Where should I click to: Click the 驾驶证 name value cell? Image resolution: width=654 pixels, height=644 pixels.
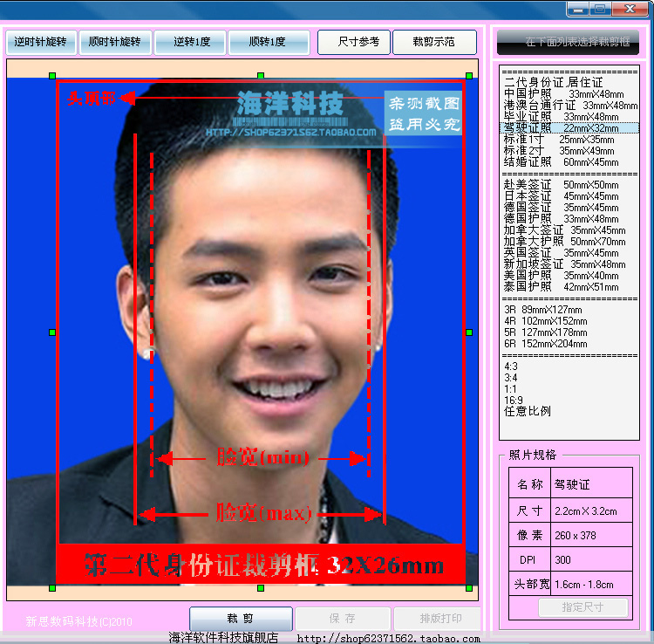click(x=591, y=484)
